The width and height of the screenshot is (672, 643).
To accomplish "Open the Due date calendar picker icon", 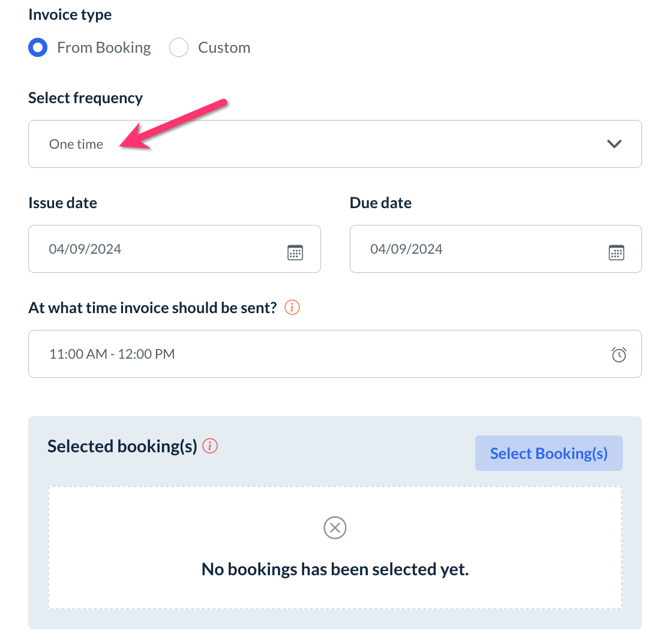I will (616, 253).
